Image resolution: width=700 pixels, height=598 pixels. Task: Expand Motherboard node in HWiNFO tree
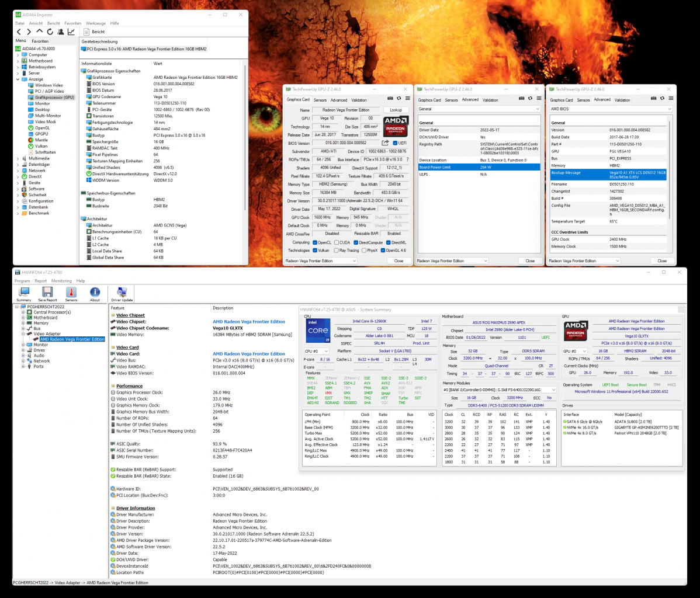[23, 318]
